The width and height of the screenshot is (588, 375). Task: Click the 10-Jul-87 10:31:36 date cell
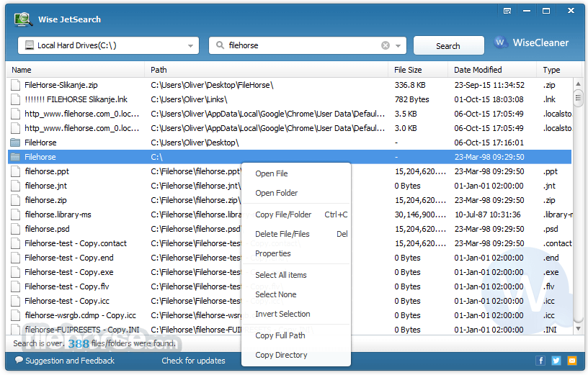tap(488, 214)
